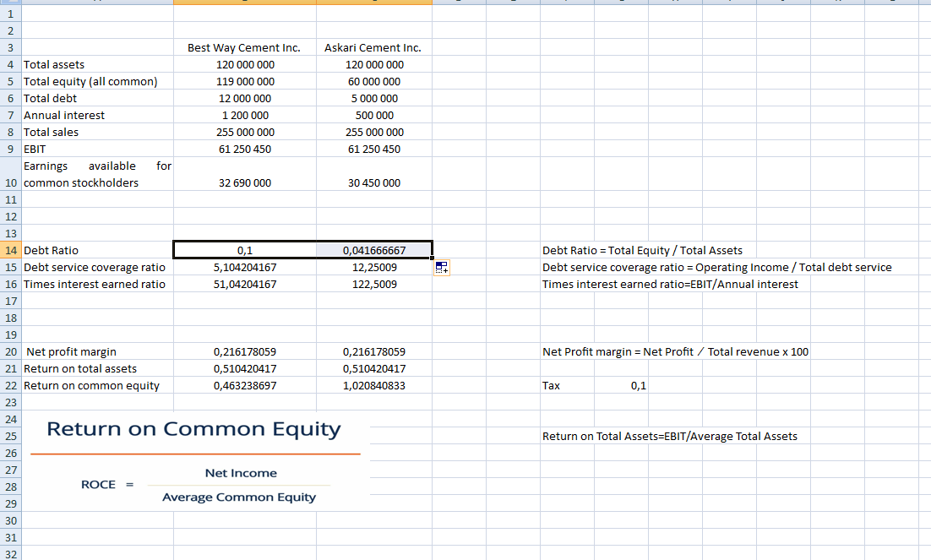Select Debt service coverage value 5,104204167
This screenshot has height=560, width=931.
(x=244, y=267)
